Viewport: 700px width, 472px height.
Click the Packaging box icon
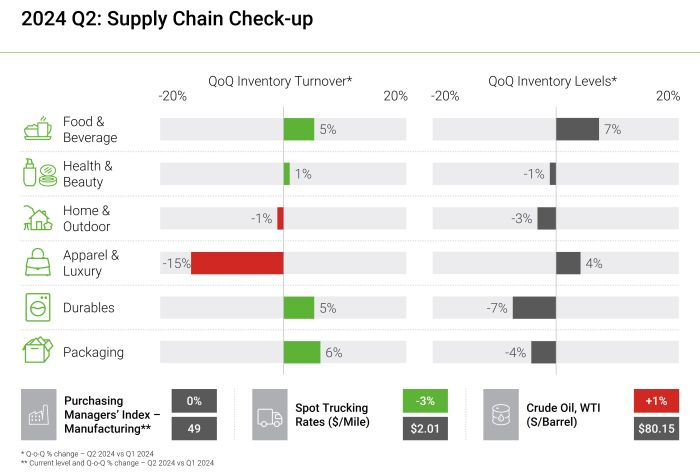point(38,352)
